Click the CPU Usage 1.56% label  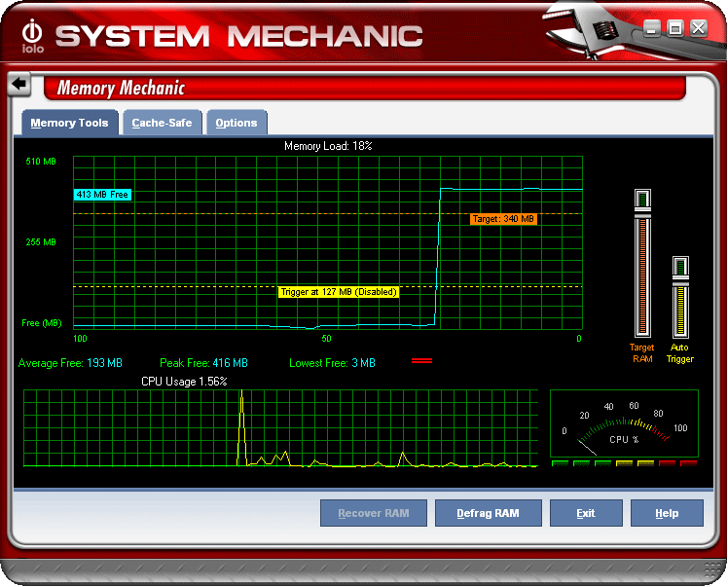pyautogui.click(x=184, y=382)
